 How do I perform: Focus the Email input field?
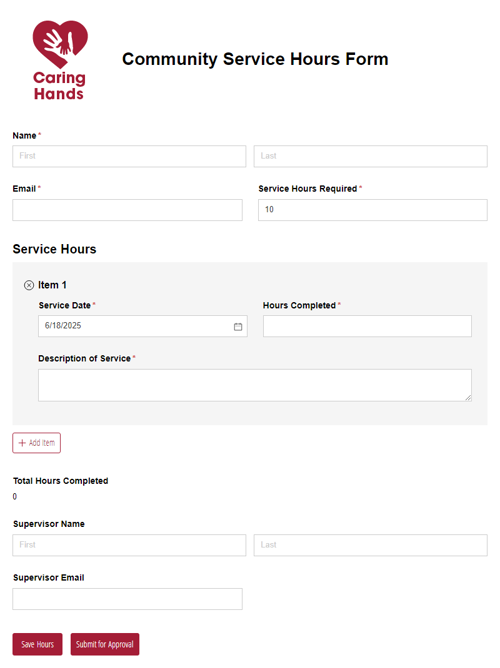click(x=127, y=210)
